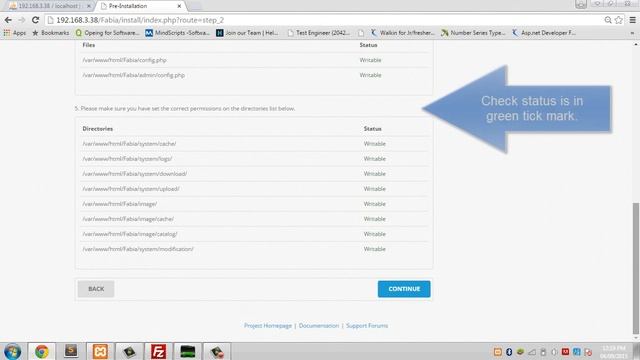Switch to the '192.168.3.38 / localhost' tab

click(x=49, y=6)
